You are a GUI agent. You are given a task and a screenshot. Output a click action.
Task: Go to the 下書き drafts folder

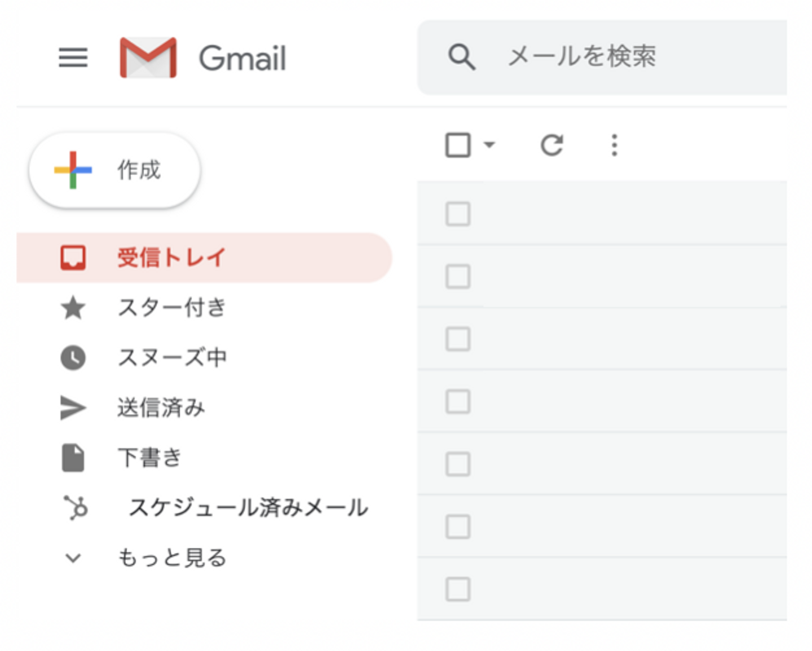coord(149,457)
